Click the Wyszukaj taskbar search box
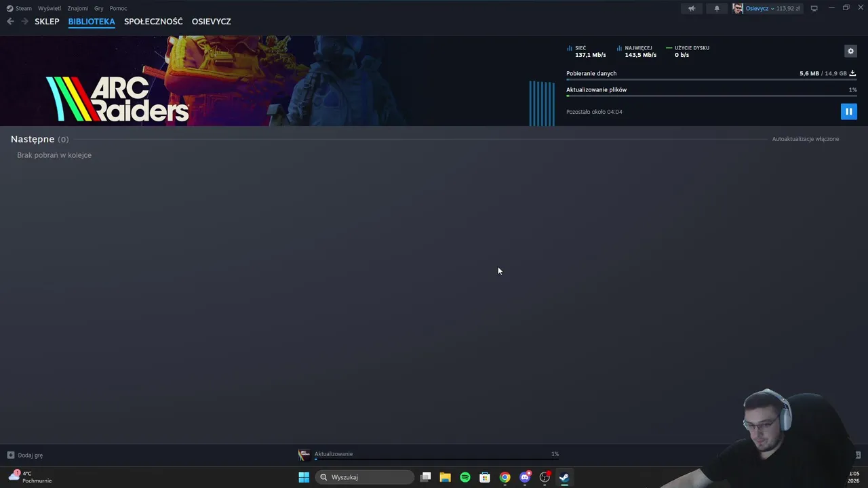This screenshot has width=868, height=488. point(364,477)
